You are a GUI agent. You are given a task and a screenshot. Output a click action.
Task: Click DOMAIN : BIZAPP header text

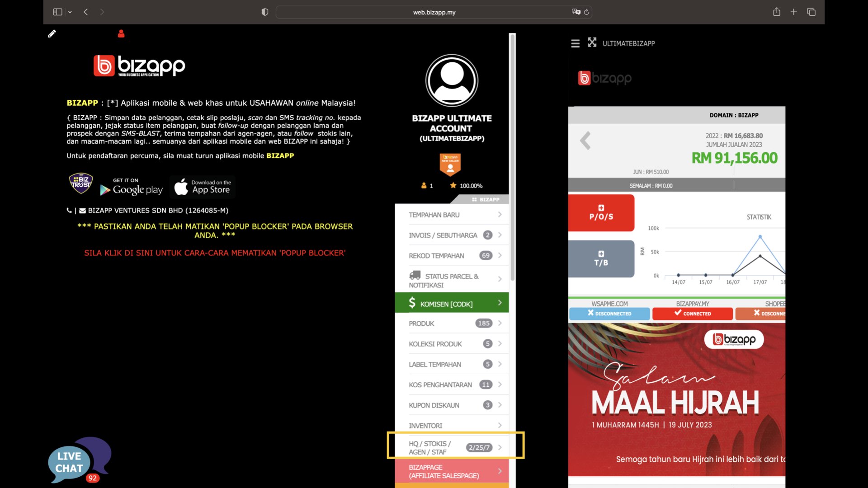coord(734,115)
